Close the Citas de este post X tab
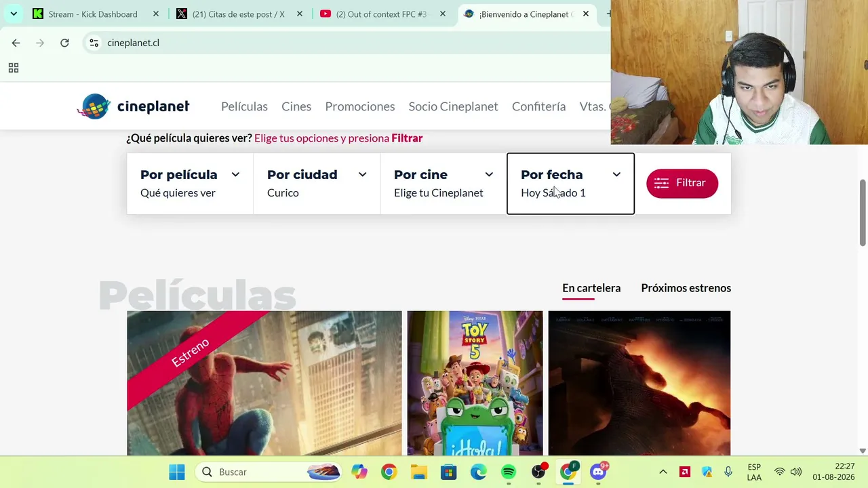Screen dimensions: 868x488 point(299,14)
